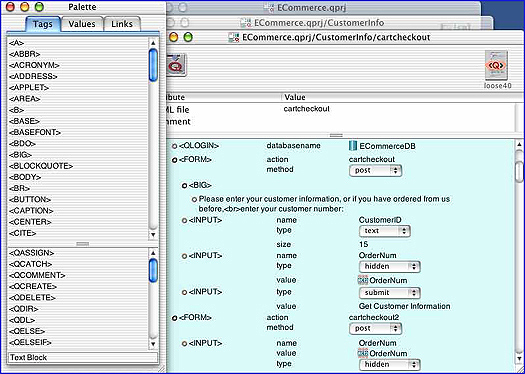The image size is (525, 374).
Task: Click the Get Customer Information value
Action: [x=404, y=306]
